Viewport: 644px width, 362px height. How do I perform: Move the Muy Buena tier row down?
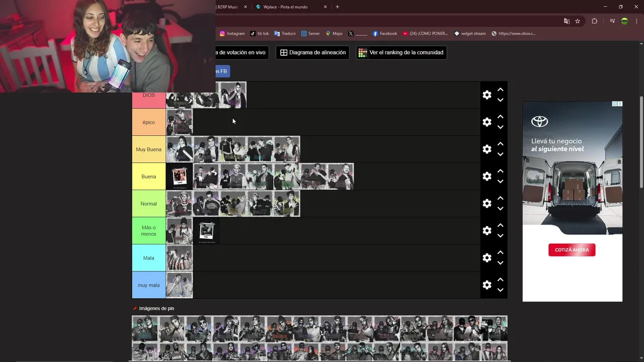(x=500, y=154)
